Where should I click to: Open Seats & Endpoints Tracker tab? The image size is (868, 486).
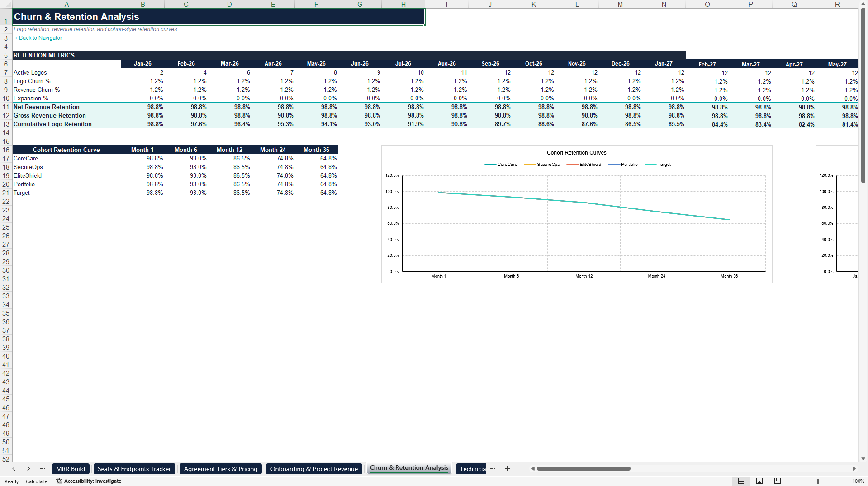pyautogui.click(x=134, y=469)
